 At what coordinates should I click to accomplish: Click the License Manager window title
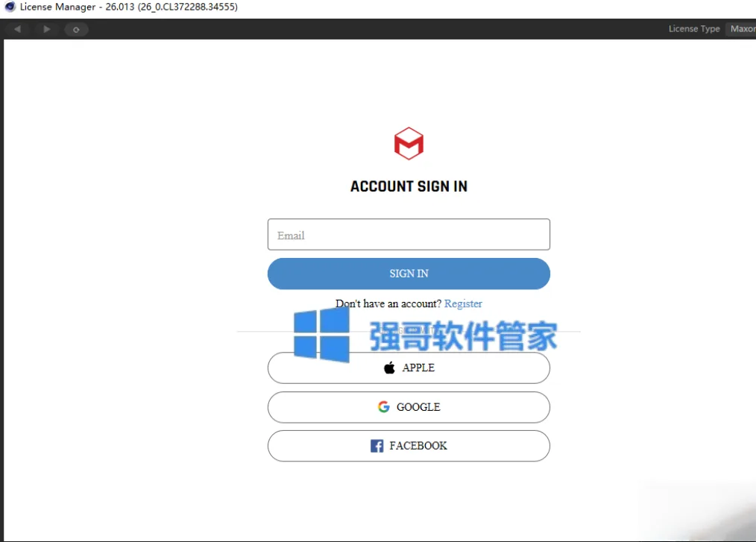[x=129, y=7]
